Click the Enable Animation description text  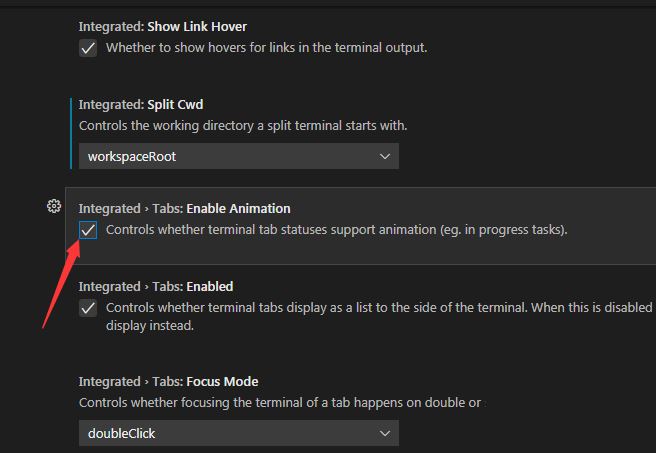click(336, 230)
